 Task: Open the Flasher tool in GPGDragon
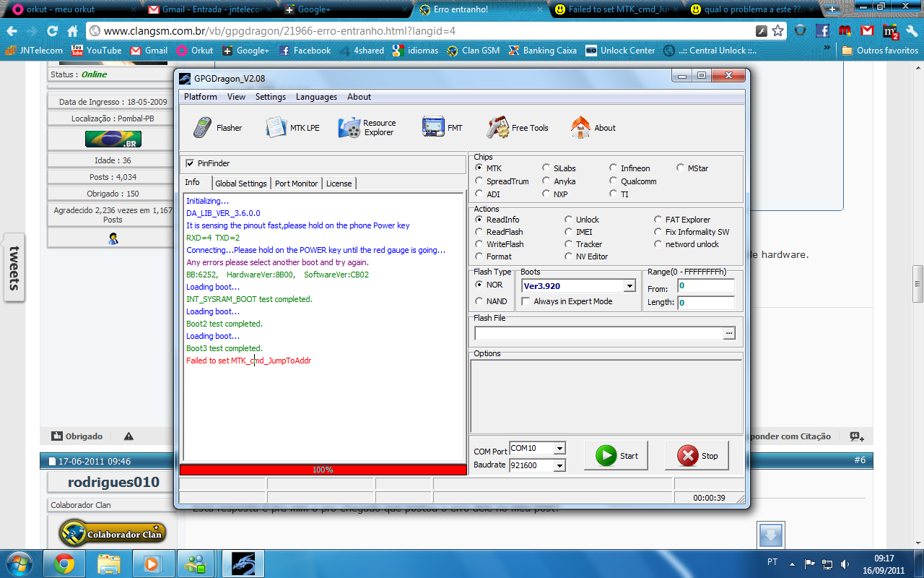(217, 128)
